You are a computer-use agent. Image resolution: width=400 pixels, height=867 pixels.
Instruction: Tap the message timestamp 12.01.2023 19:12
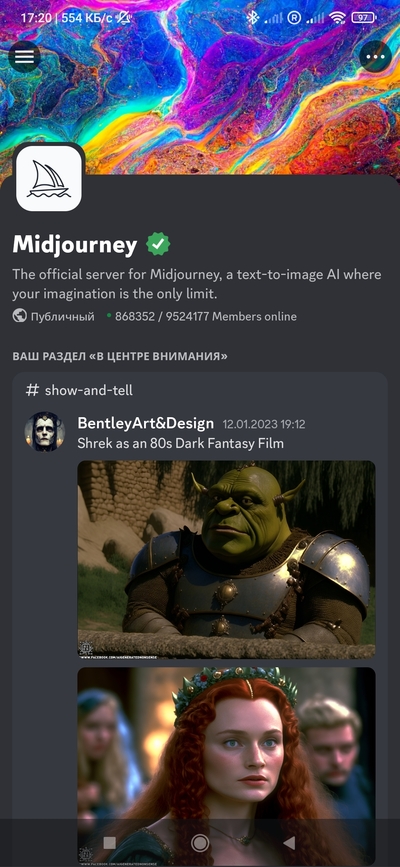(x=264, y=425)
